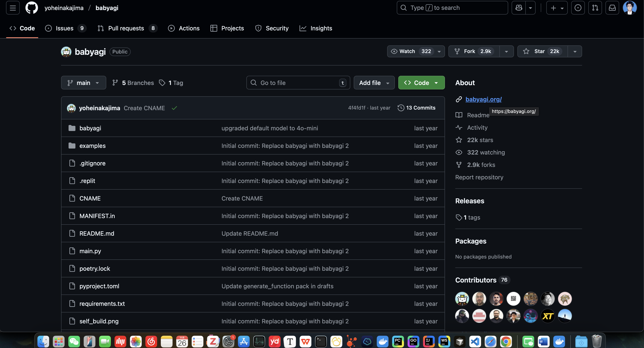644x348 pixels.
Task: Click the GitHub Octocat logo
Action: [31, 8]
